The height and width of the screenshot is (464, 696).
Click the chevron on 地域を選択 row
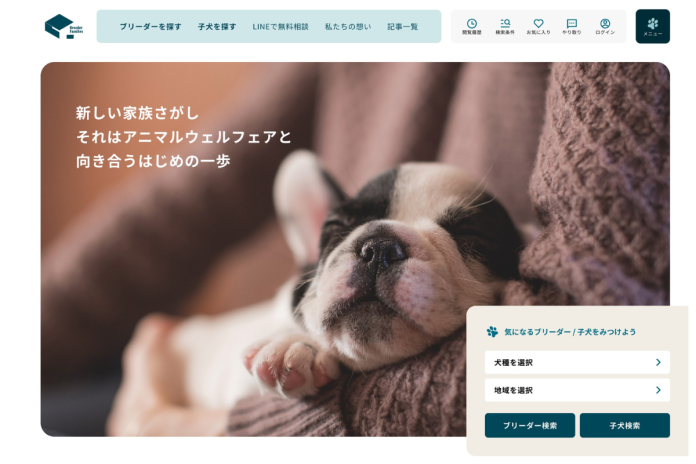coord(658,390)
